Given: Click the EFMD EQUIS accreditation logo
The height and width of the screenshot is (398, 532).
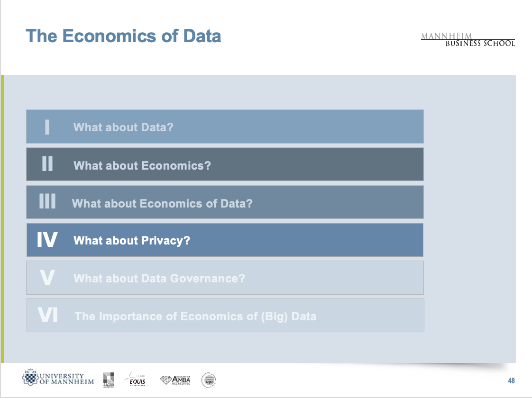Looking at the screenshot, I should [135, 380].
